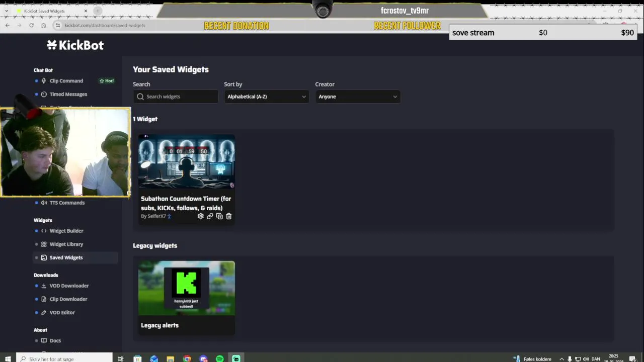Click the Widget Library grid icon

click(x=44, y=244)
